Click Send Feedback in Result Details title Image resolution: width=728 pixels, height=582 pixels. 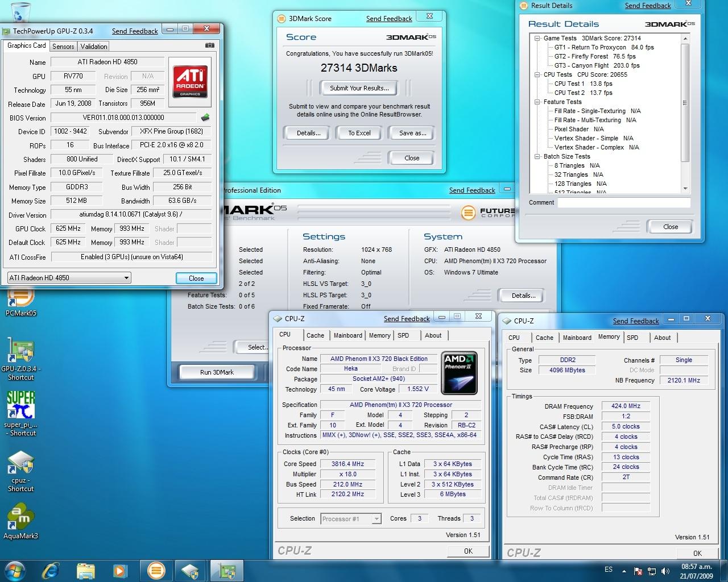[x=648, y=6]
